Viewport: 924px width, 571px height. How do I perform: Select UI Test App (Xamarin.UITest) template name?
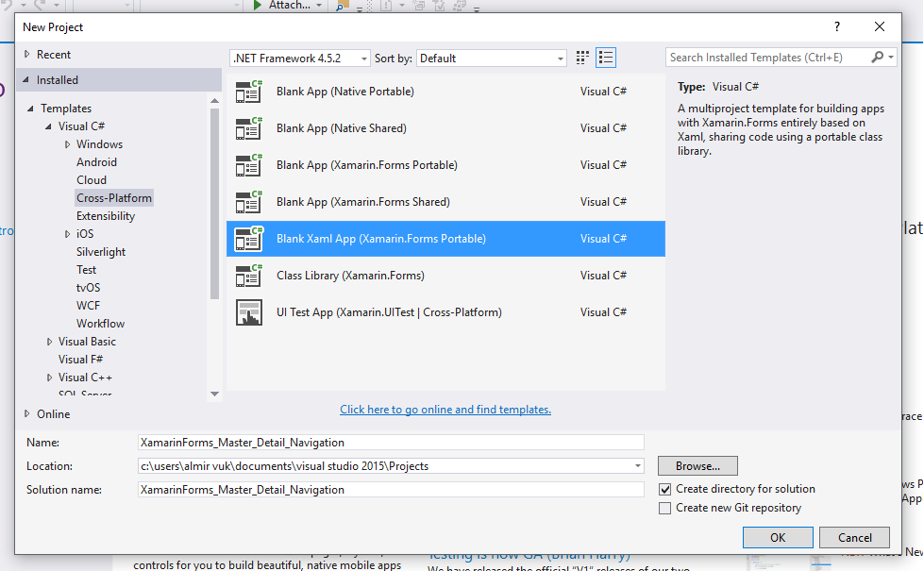[389, 313]
